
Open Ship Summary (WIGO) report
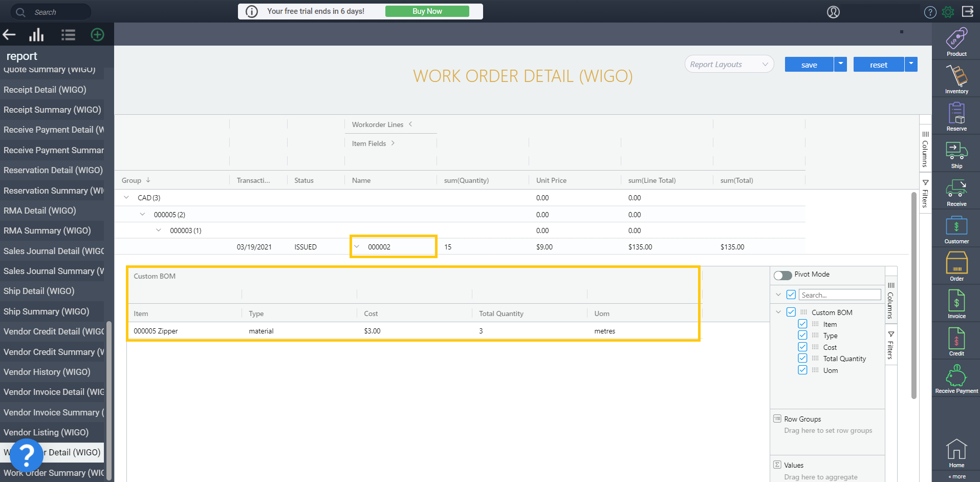coord(52,311)
